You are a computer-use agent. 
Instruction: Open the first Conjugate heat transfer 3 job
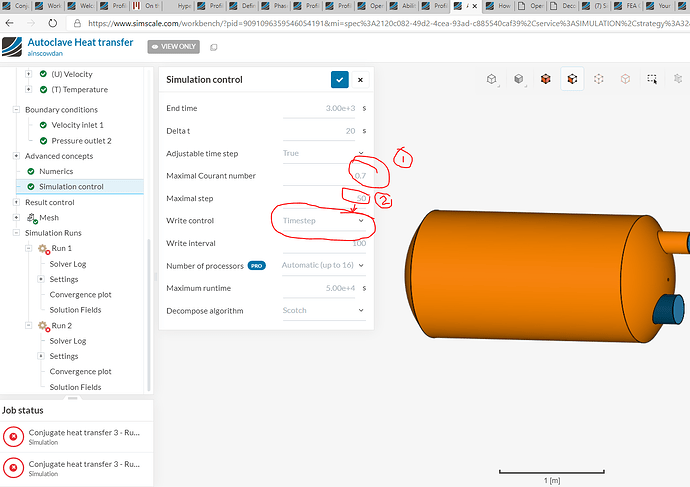click(77, 436)
